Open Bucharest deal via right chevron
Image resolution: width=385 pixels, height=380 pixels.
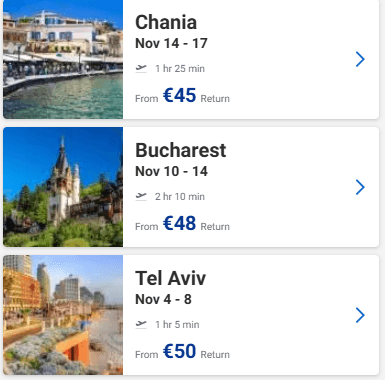pos(360,187)
